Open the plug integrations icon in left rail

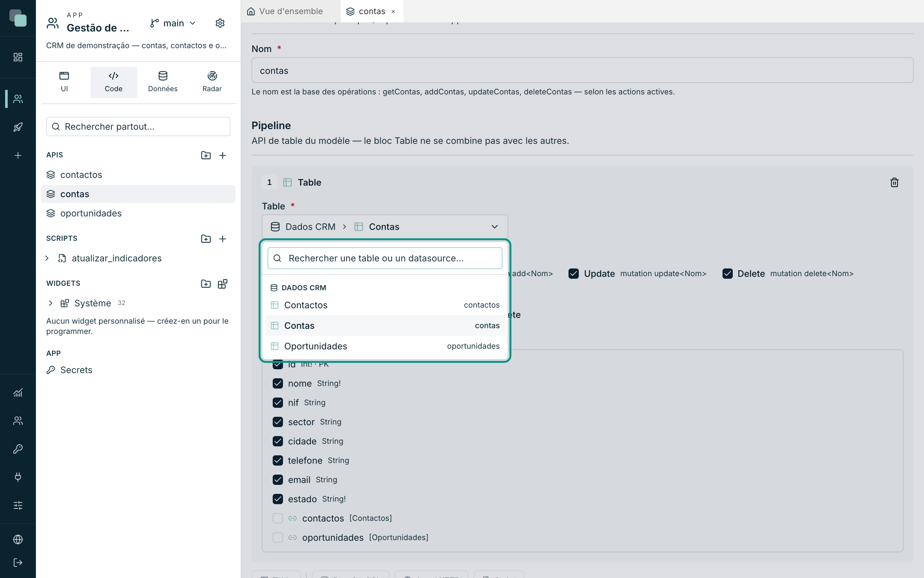(x=18, y=477)
